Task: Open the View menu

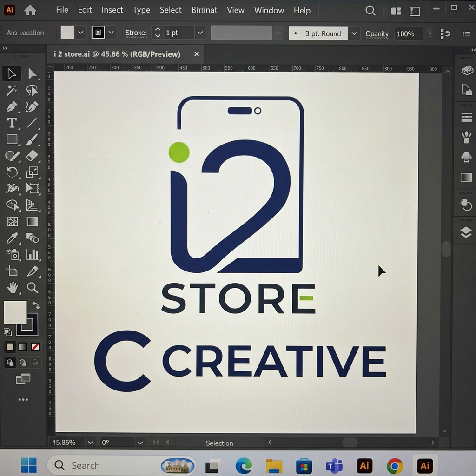Action: (x=236, y=10)
